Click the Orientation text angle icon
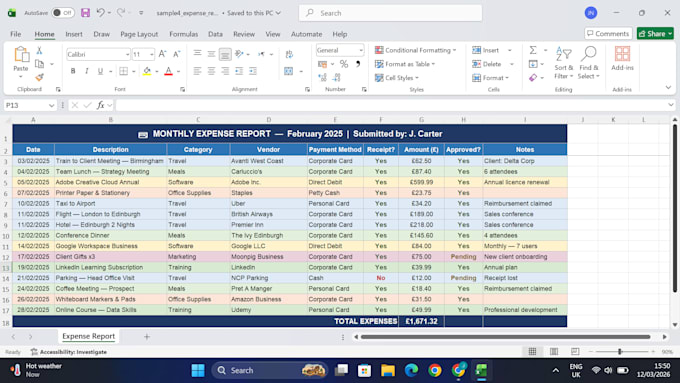This screenshot has height=383, width=680. [239, 54]
